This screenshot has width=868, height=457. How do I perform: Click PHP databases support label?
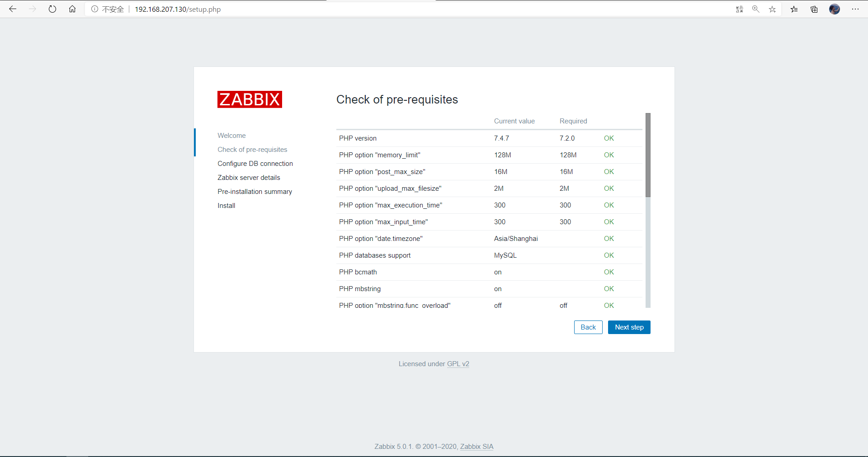point(375,255)
